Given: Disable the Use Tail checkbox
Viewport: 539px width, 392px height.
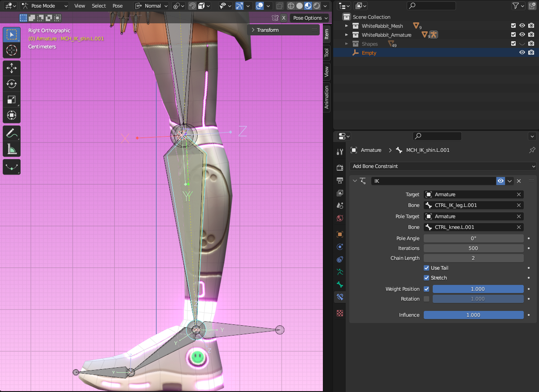Looking at the screenshot, I should tap(426, 268).
